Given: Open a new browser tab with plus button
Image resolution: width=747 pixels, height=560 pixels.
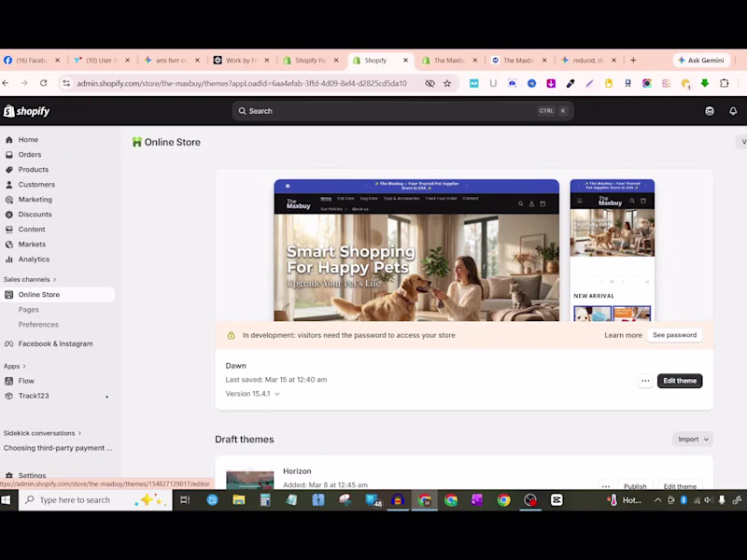Looking at the screenshot, I should pos(633,60).
